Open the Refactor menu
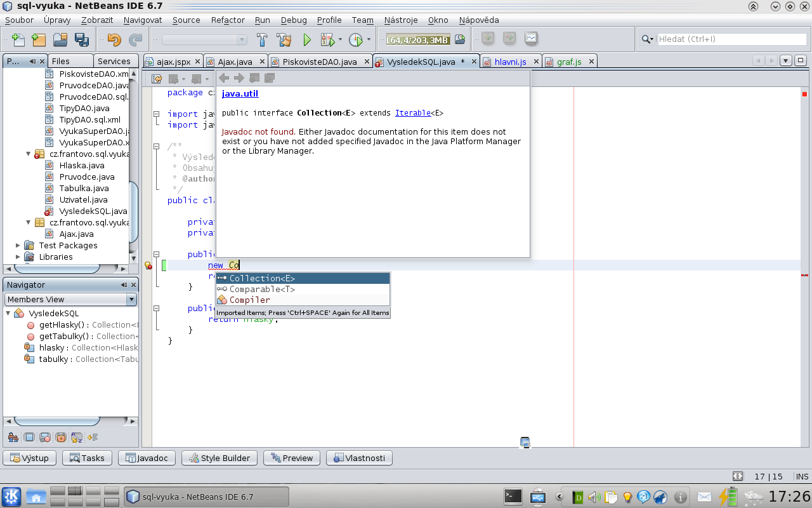This screenshot has height=508, width=812. pyautogui.click(x=228, y=20)
